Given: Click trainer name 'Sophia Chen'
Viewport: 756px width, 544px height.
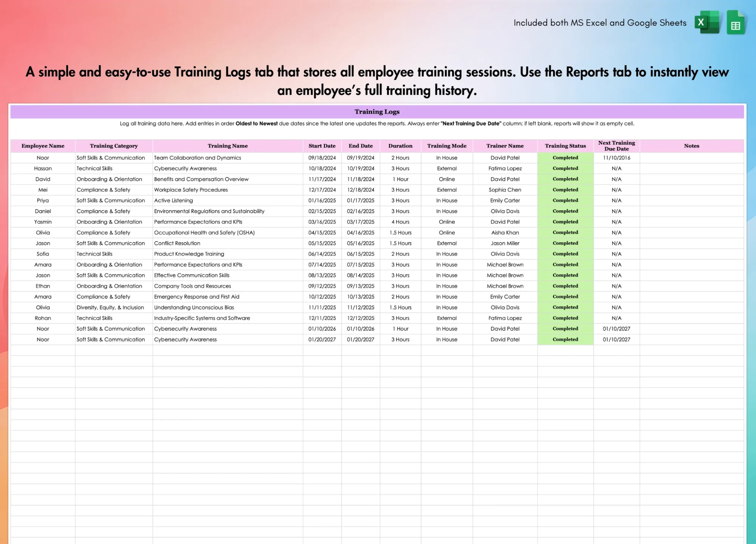Looking at the screenshot, I should 505,190.
